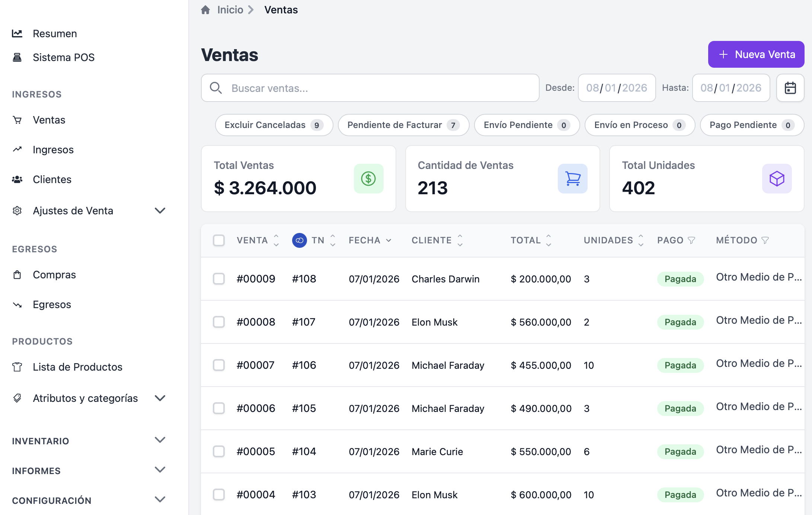Collapse the Atributos y categorías section
This screenshot has height=515, width=812.
160,398
